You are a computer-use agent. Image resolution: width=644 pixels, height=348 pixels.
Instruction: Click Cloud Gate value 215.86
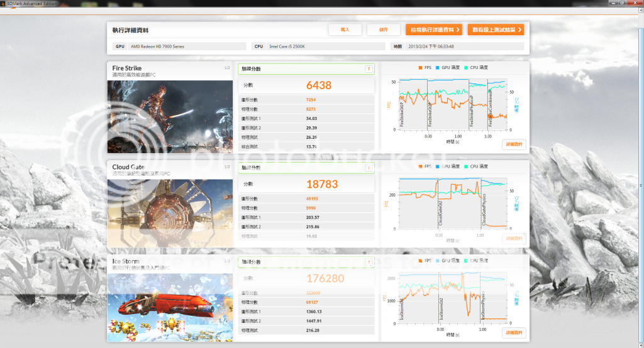[313, 227]
